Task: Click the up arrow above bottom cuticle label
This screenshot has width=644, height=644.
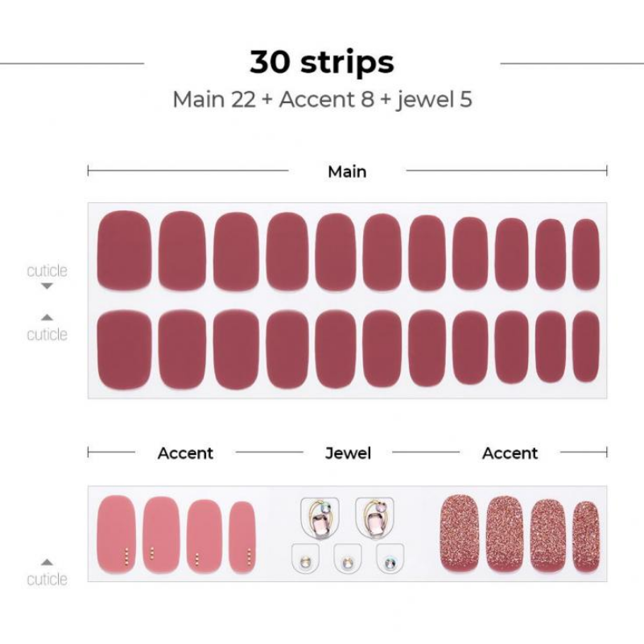Action: point(47,563)
